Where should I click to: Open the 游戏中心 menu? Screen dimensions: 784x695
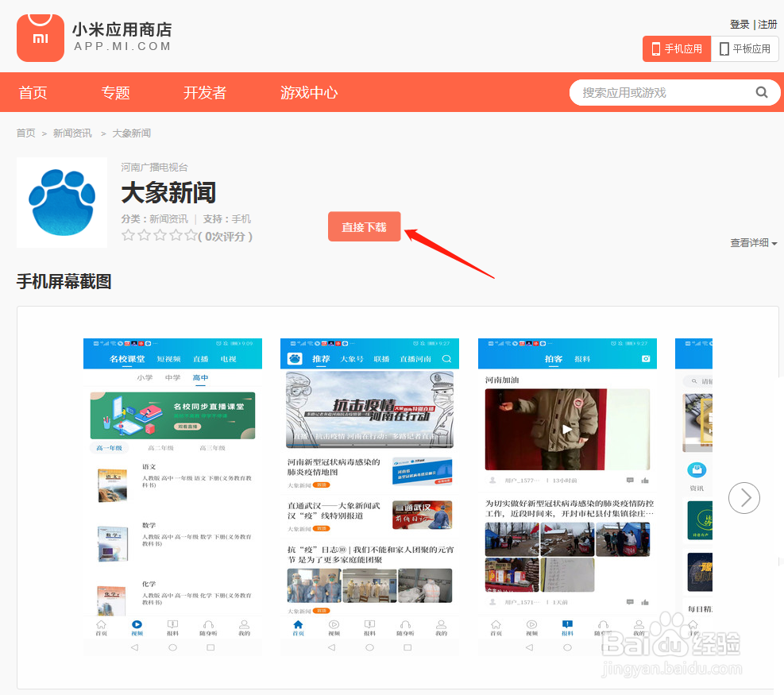[308, 92]
